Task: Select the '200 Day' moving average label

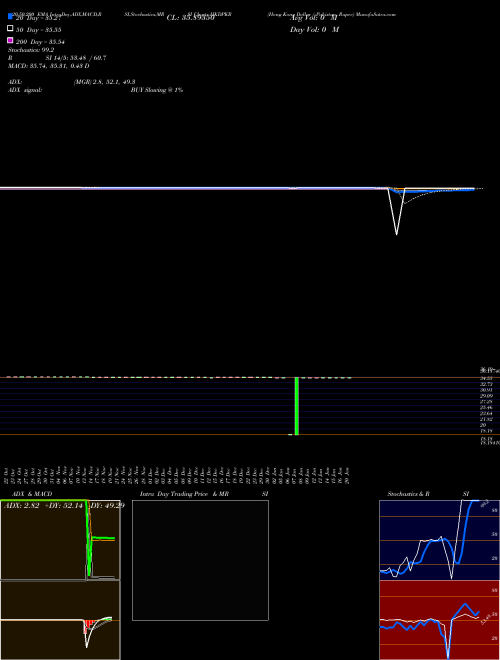Action: point(40,42)
